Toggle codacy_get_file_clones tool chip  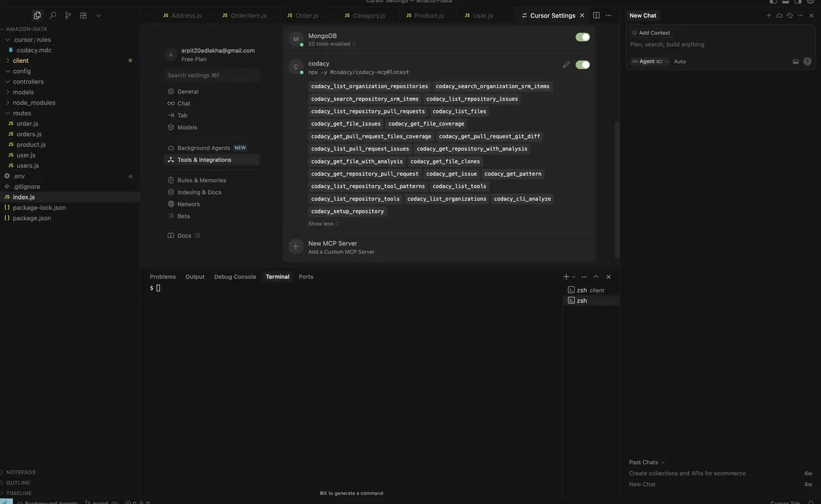(x=445, y=161)
